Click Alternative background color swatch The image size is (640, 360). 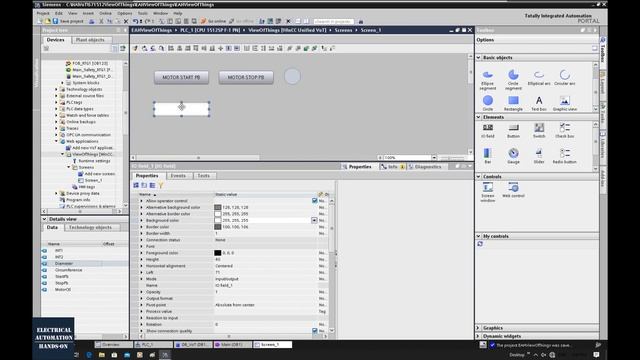(x=218, y=207)
